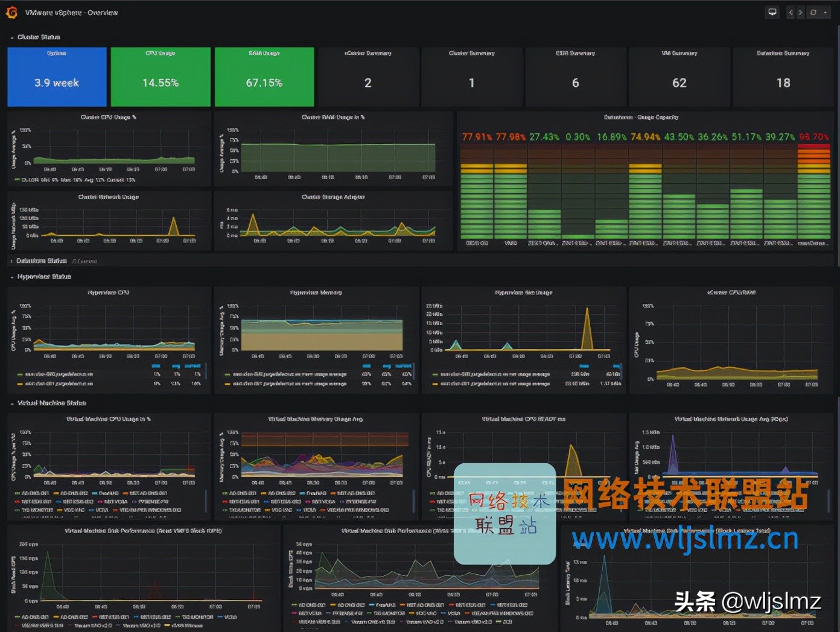Screen dimensions: 840x632
Task: Open the RAM Usage panel showing 67.15%
Action: pyautogui.click(x=264, y=77)
